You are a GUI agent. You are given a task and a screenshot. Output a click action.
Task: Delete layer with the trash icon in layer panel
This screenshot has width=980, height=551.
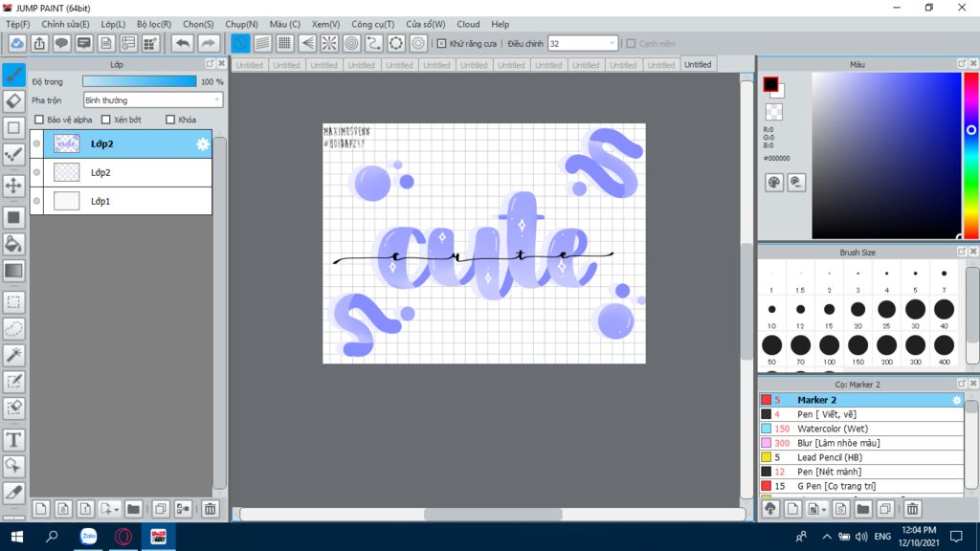coord(210,509)
